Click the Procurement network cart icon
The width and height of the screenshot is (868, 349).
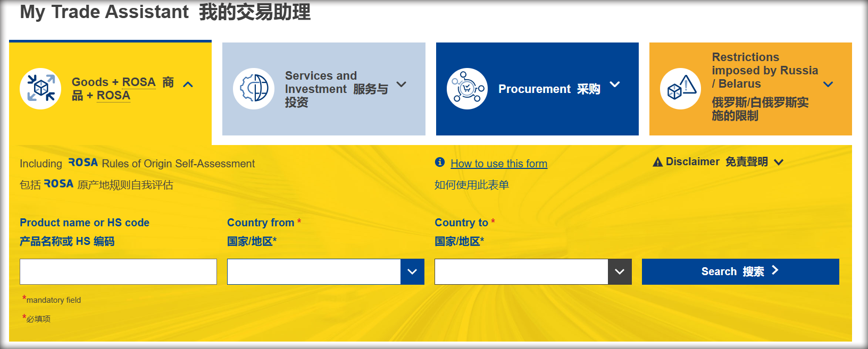tap(467, 89)
